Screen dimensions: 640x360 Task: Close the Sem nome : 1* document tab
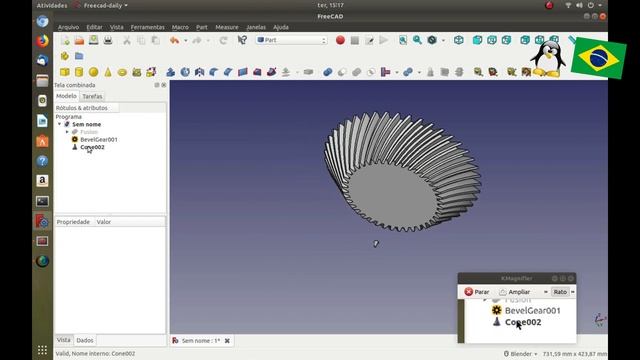point(227,340)
